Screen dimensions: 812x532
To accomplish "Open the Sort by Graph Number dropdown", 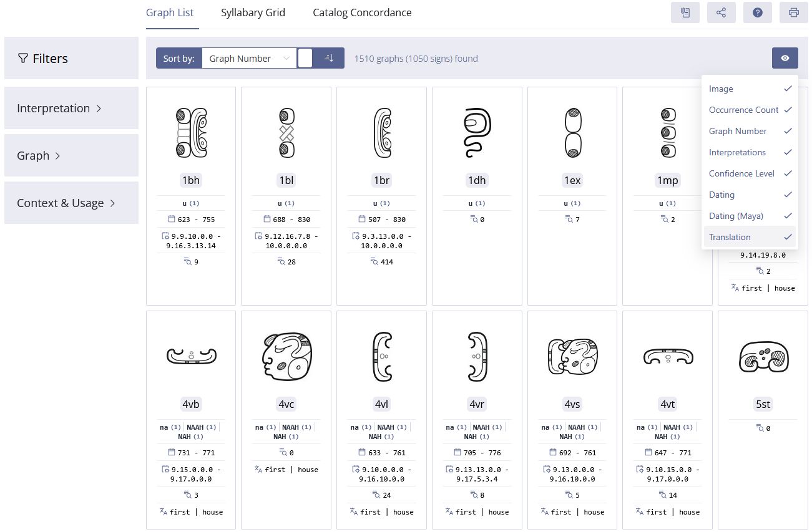I will pos(250,58).
